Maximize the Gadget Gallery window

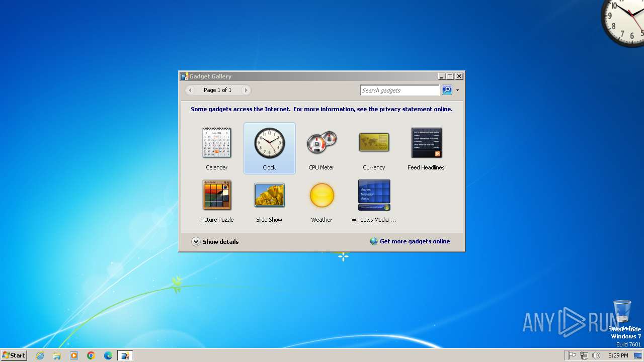[x=450, y=76]
